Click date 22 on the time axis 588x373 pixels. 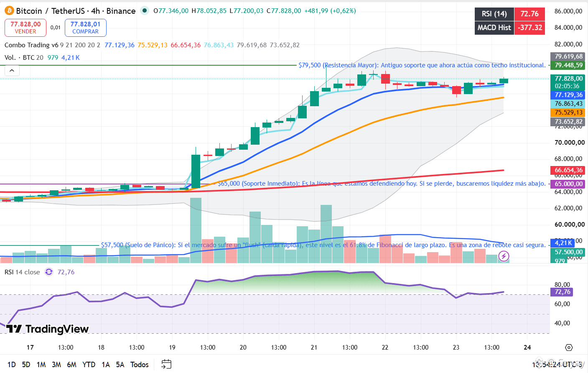click(385, 347)
